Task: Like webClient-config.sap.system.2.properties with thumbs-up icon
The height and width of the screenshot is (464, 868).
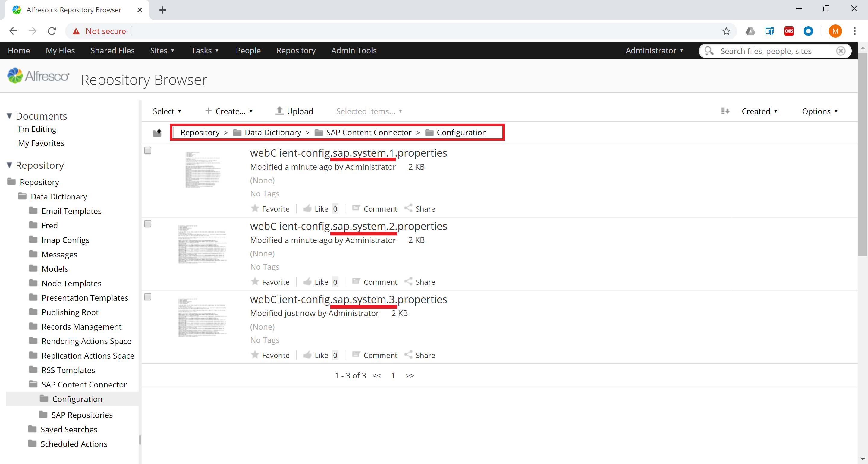Action: [x=307, y=281]
